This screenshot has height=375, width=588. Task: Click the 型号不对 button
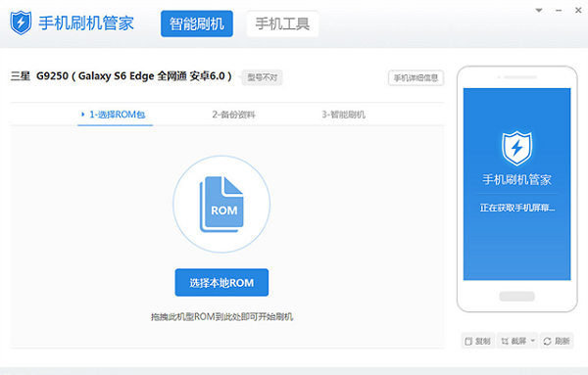tap(262, 77)
